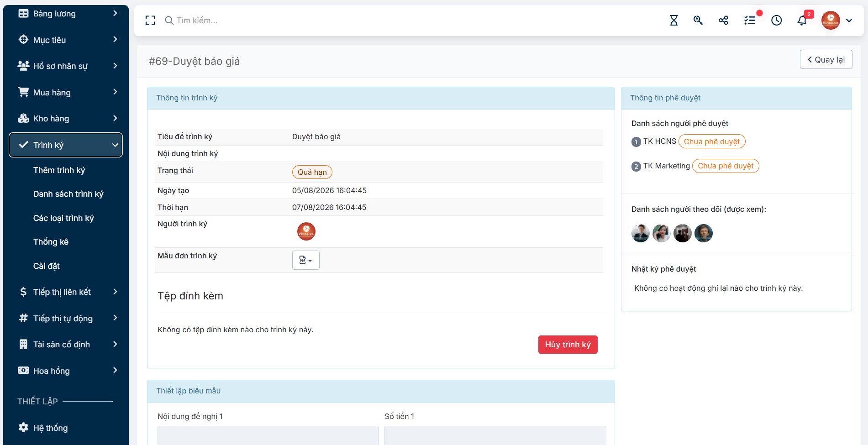
Task: Go back with Quay lại button
Action: [x=826, y=59]
